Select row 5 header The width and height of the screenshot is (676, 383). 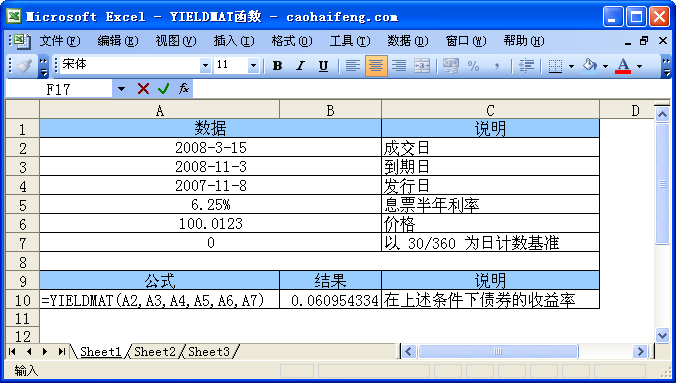click(22, 204)
